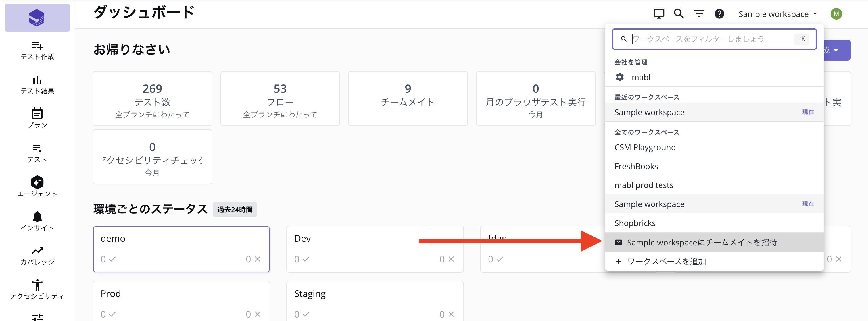Open the user avatar M menu
Image resolution: width=868 pixels, height=321 pixels.
[836, 14]
